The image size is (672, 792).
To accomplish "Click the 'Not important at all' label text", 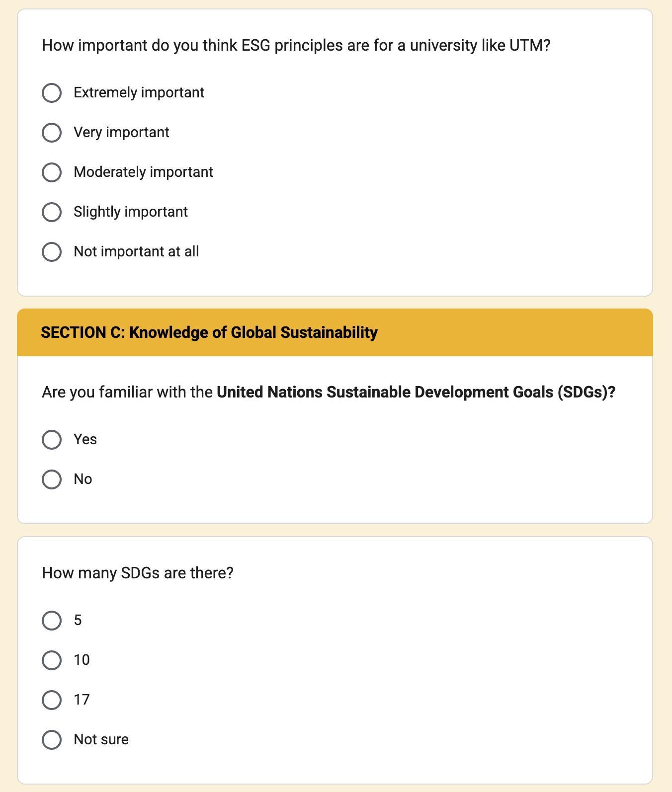I will (136, 252).
